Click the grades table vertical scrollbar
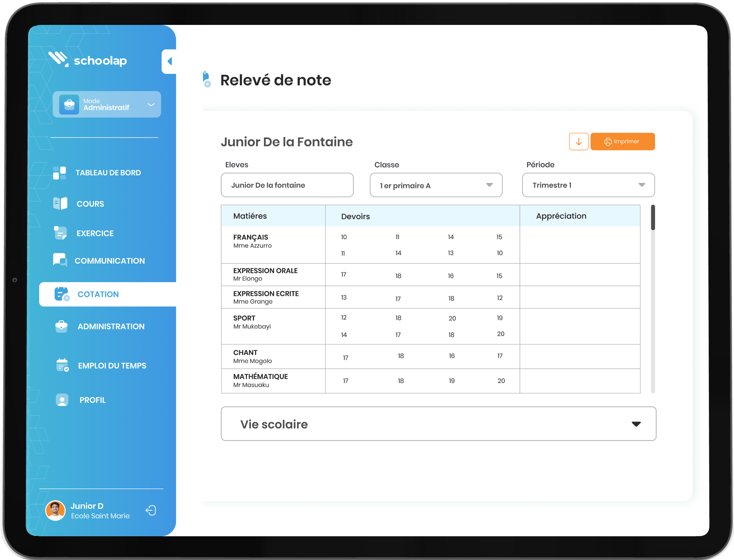Viewport: 734px width, 560px height. tap(653, 218)
